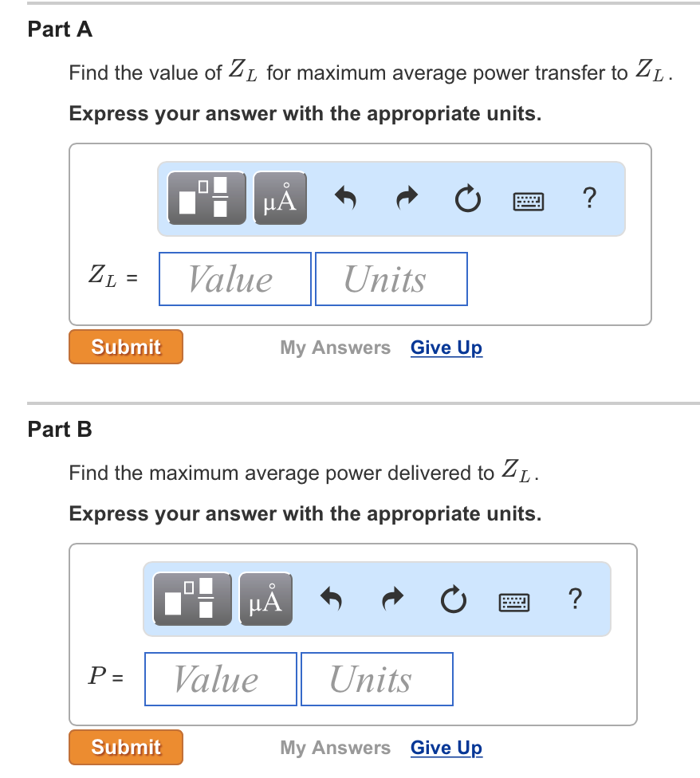Undo changes in Part B toolbar

click(331, 599)
